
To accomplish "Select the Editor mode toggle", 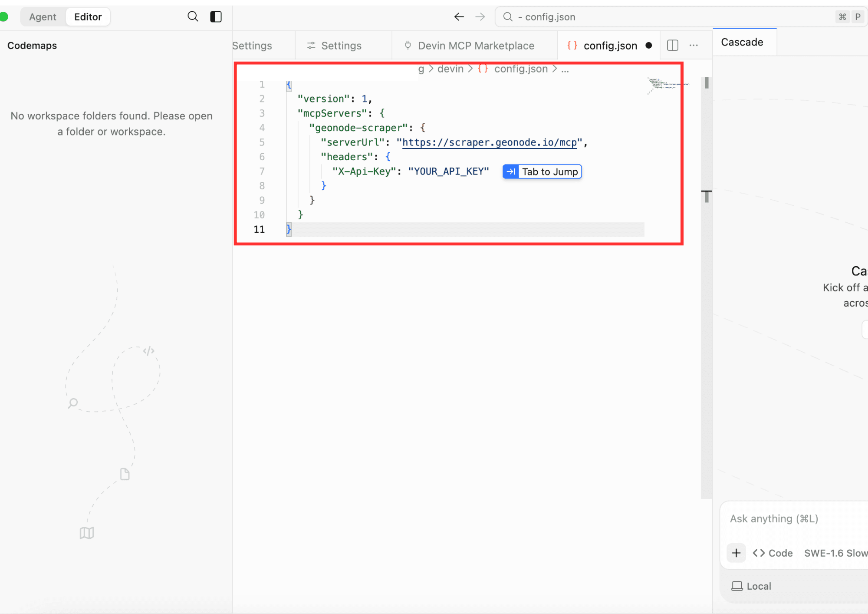I will tap(88, 17).
